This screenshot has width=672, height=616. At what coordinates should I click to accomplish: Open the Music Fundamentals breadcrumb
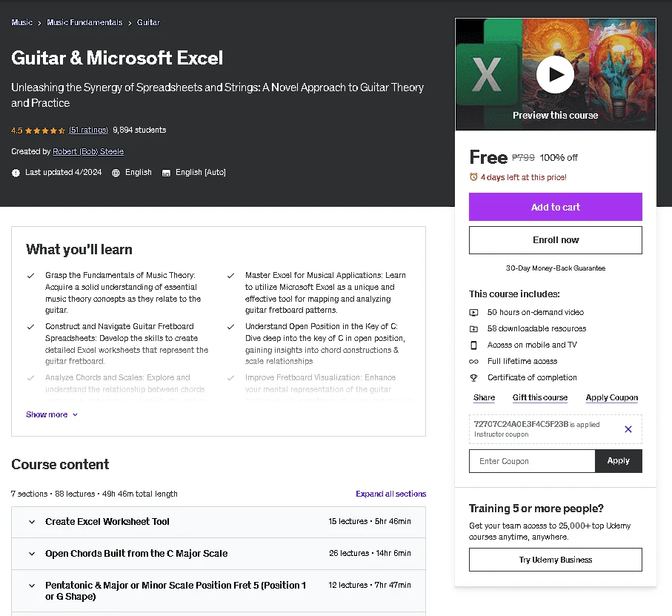pyautogui.click(x=84, y=22)
